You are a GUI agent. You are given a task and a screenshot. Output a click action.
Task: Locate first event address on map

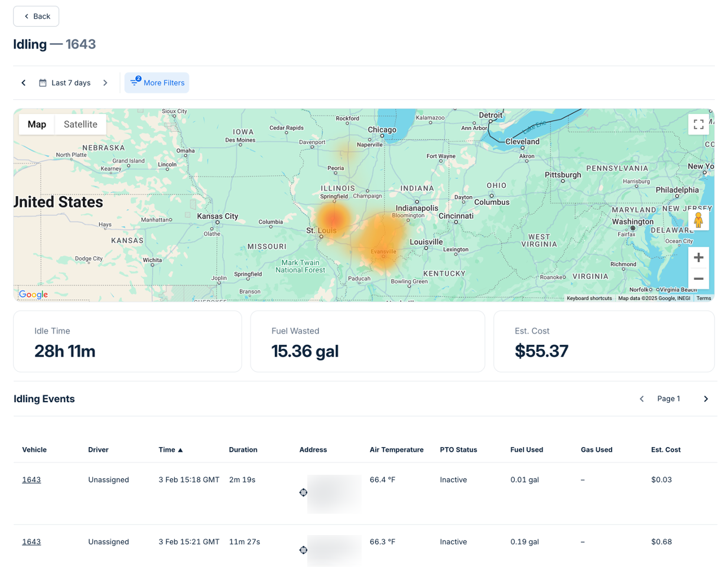[303, 493]
